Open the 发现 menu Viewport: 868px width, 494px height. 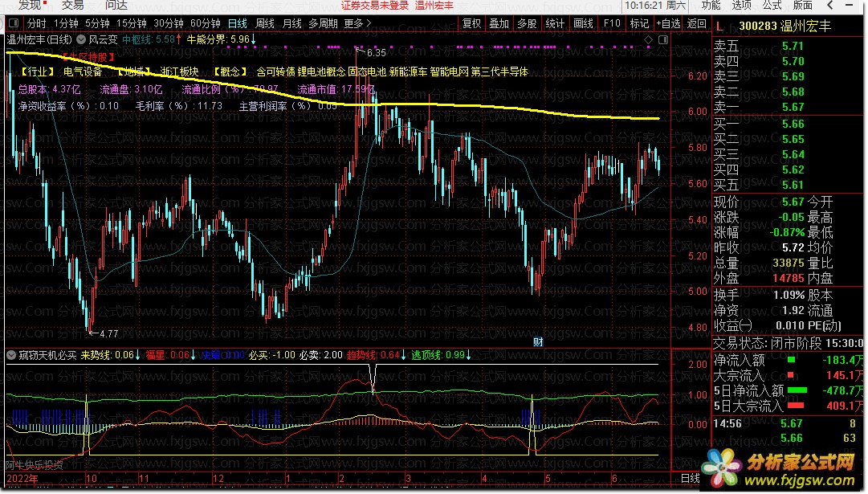30,5
